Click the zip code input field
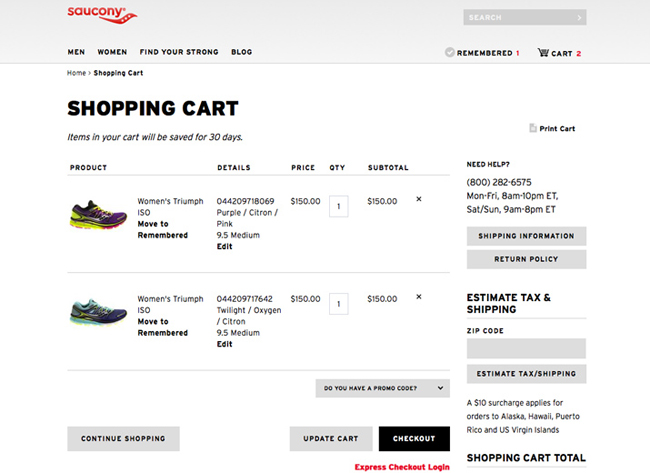 point(526,348)
